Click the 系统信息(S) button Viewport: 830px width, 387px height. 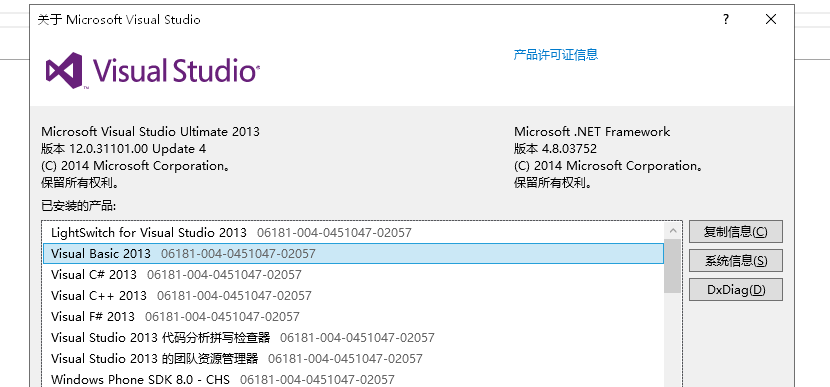point(735,260)
